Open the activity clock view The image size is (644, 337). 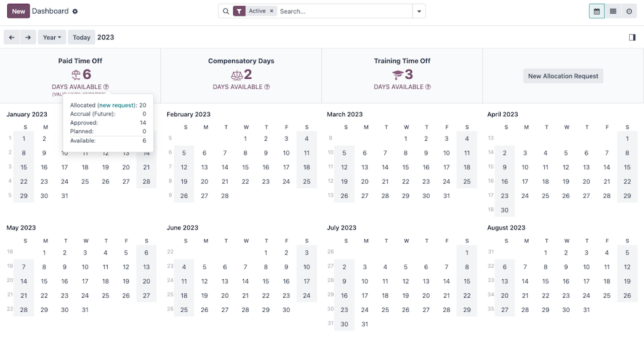[629, 11]
